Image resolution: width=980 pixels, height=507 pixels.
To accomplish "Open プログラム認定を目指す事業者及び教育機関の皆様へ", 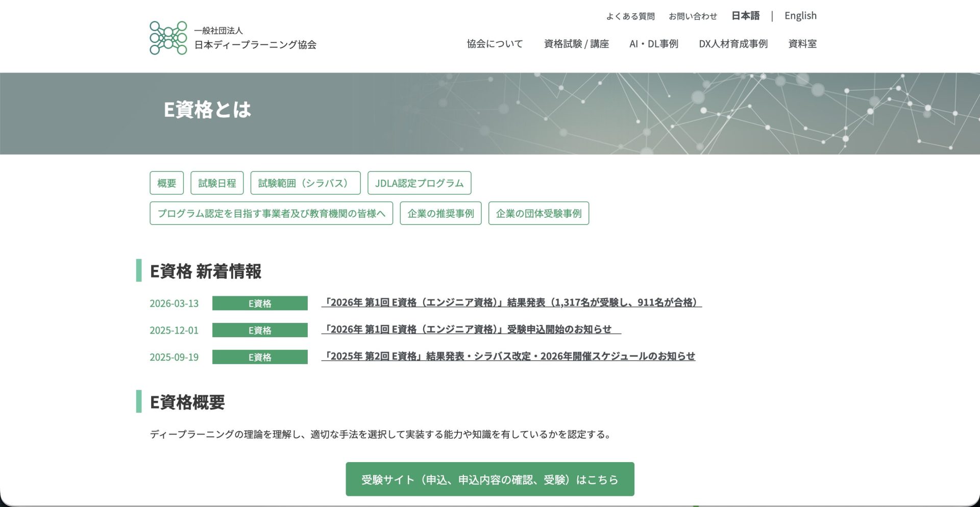I will click(271, 214).
